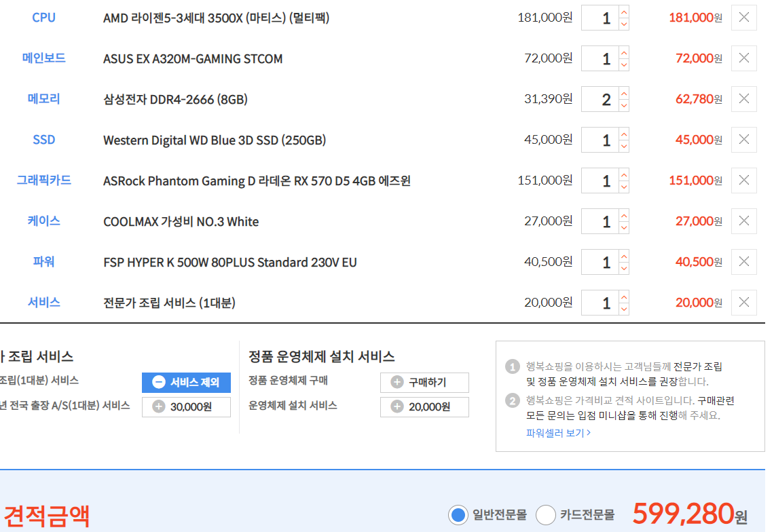Click the 서비스 제외 button
774x532 pixels.
pyautogui.click(x=186, y=383)
